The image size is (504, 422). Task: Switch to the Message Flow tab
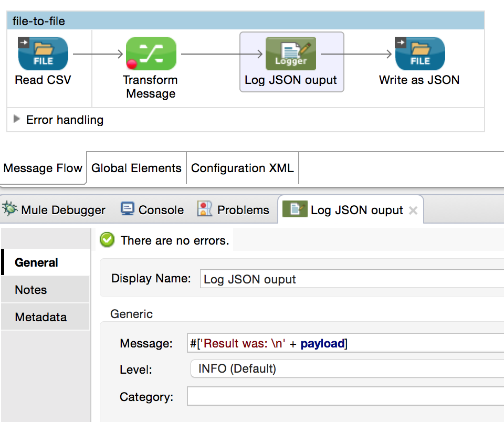tap(43, 168)
